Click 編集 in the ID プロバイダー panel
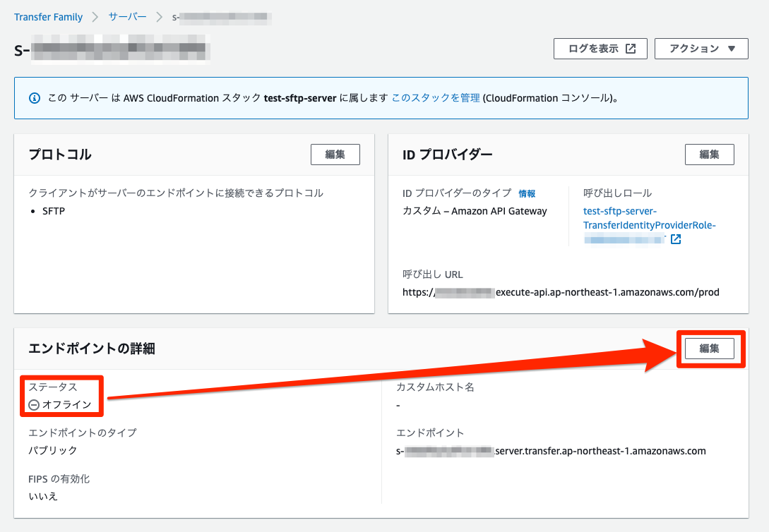Viewport: 769px width, 532px height. [x=709, y=154]
